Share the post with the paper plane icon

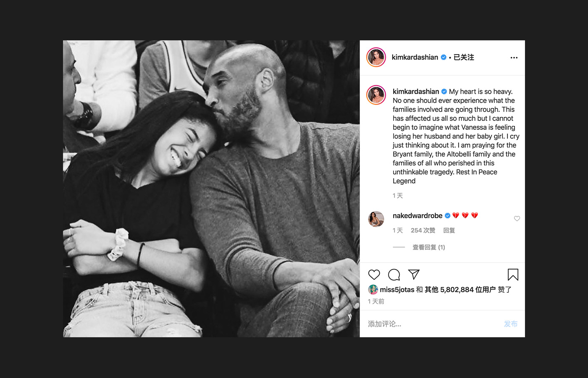(x=414, y=275)
